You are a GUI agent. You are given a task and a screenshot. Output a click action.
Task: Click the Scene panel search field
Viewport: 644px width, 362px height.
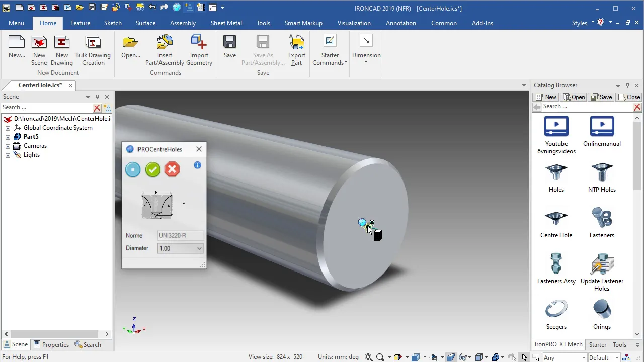click(x=46, y=107)
